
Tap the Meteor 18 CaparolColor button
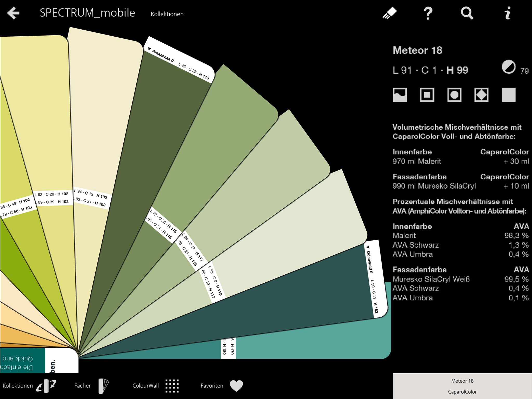point(462,386)
